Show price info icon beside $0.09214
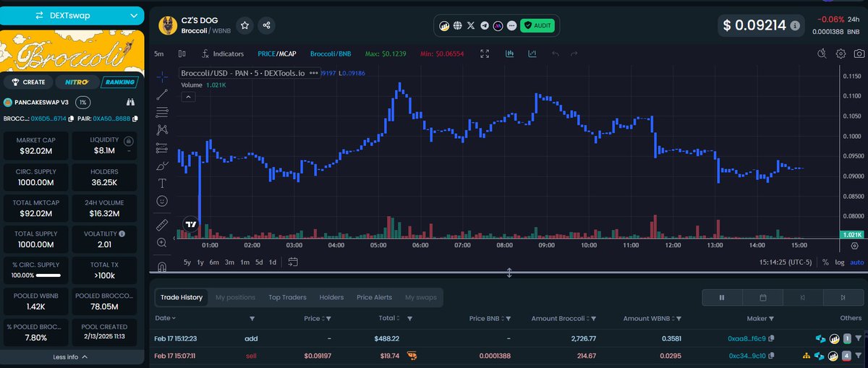 pos(795,25)
